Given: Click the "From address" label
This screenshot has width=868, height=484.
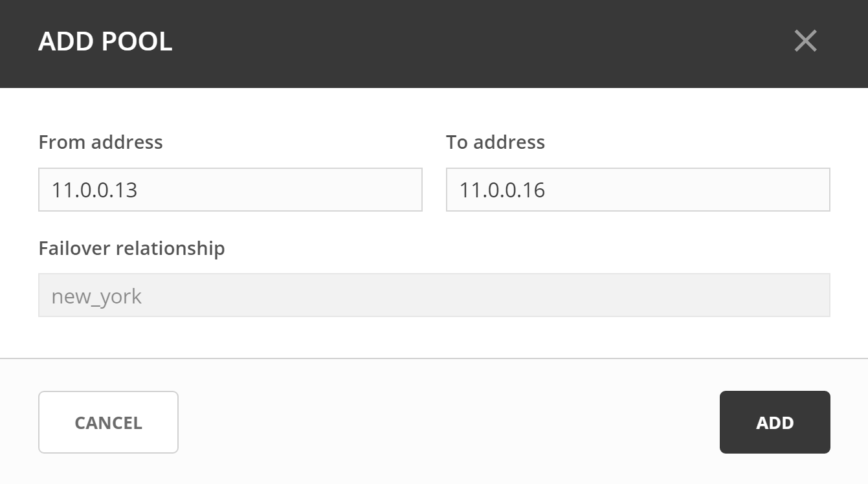Looking at the screenshot, I should [100, 142].
